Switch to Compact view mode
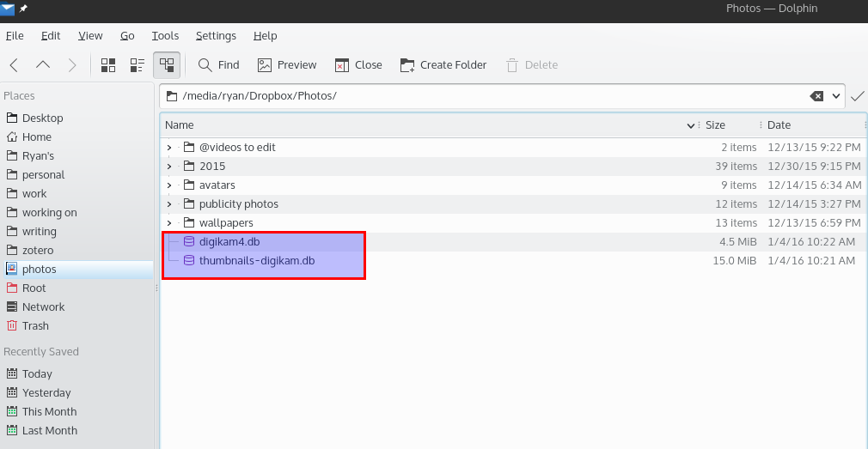The height and width of the screenshot is (449, 868). [x=138, y=65]
